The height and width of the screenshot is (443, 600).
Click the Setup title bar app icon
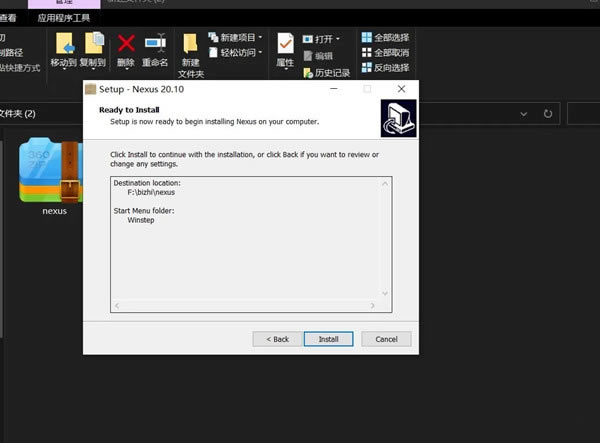(x=91, y=89)
